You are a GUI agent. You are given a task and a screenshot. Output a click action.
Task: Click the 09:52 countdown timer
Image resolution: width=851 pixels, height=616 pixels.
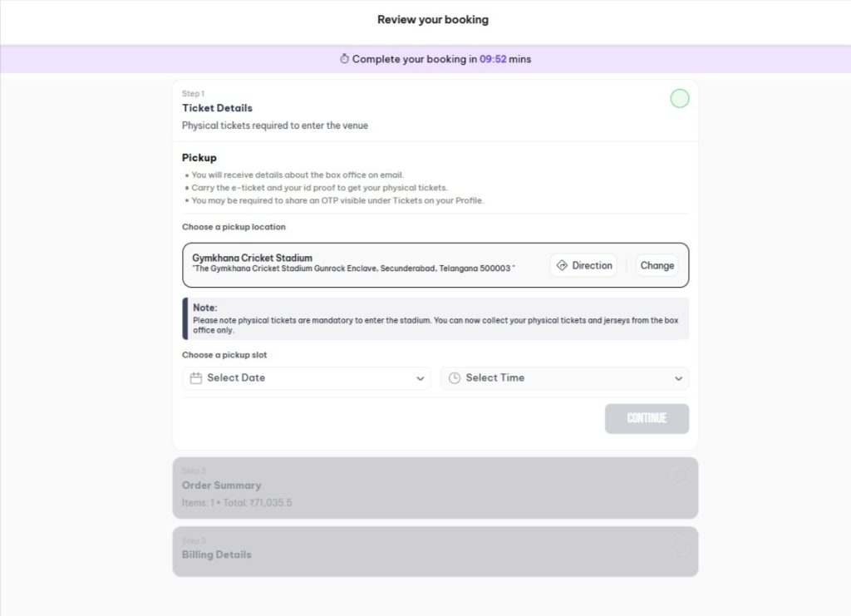[493, 59]
